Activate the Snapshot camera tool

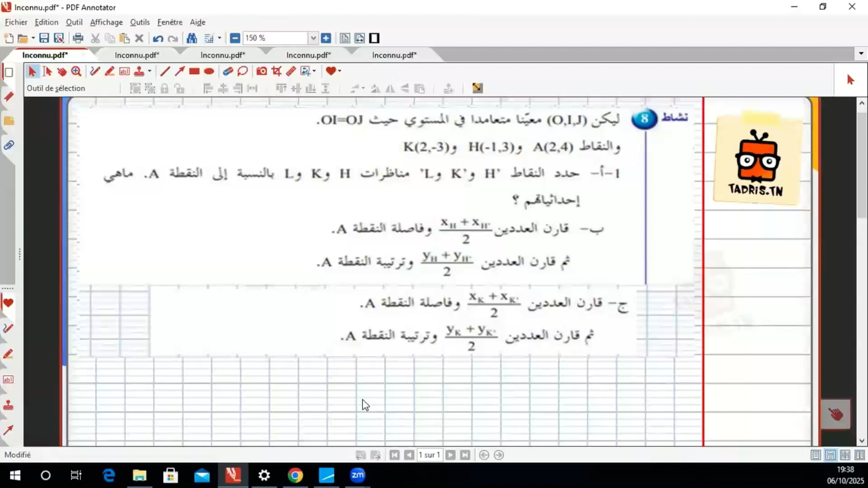[x=261, y=71]
